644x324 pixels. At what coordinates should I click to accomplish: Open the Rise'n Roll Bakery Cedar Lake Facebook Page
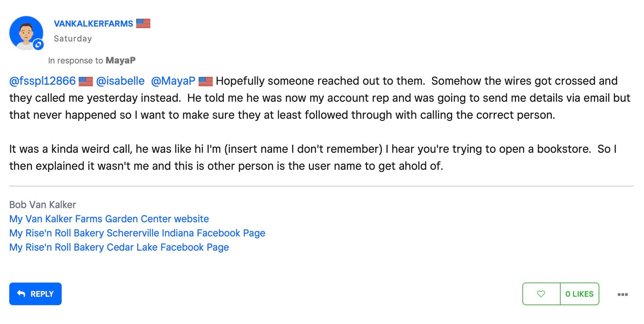click(119, 247)
